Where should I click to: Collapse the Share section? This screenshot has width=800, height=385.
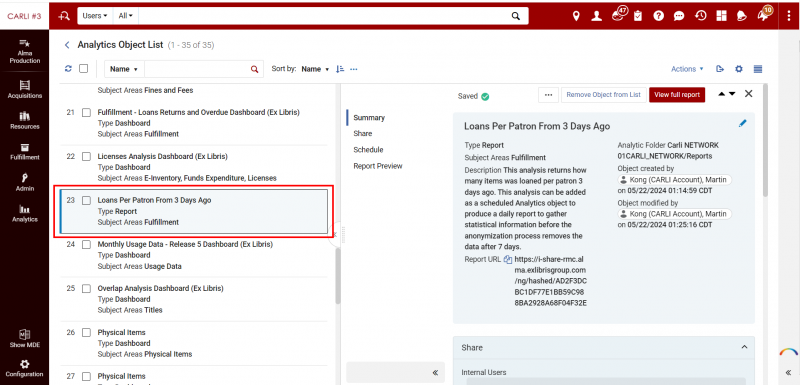click(x=744, y=347)
